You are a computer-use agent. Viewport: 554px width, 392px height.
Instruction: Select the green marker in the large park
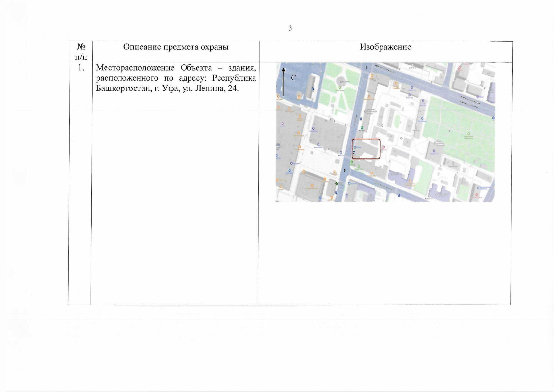[x=469, y=133]
